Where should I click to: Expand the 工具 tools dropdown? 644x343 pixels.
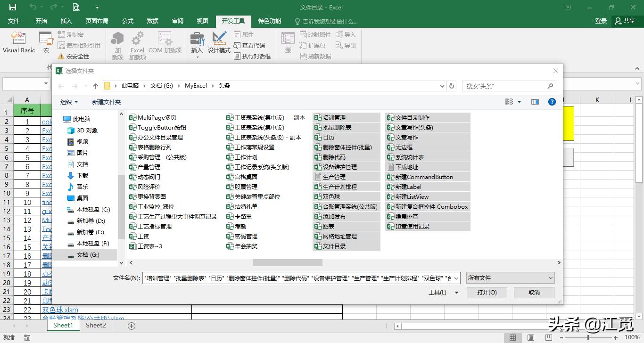tap(442, 292)
